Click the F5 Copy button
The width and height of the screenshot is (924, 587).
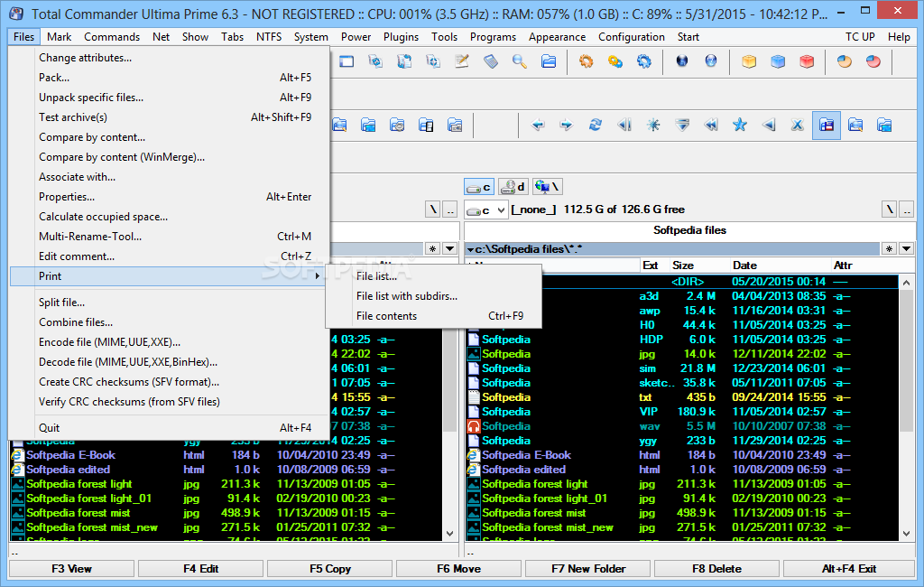(x=330, y=569)
